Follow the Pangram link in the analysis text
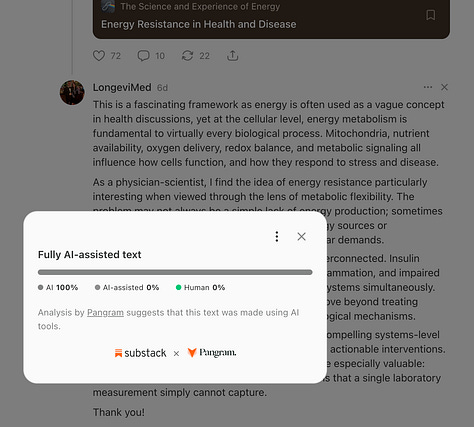Image resolution: width=474 pixels, height=427 pixels. [105, 313]
